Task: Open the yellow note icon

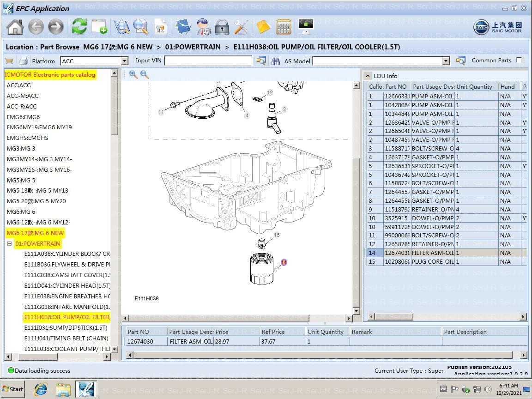Action: pos(263,27)
